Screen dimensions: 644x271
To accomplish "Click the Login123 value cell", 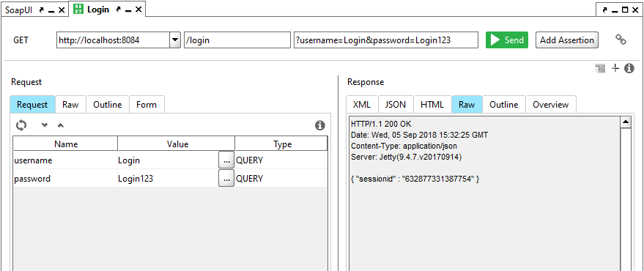I will 168,179.
